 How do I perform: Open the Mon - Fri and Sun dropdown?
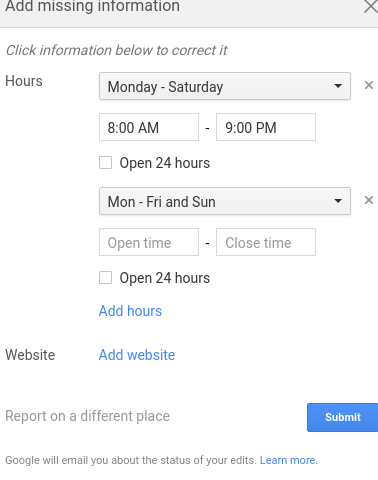click(225, 201)
